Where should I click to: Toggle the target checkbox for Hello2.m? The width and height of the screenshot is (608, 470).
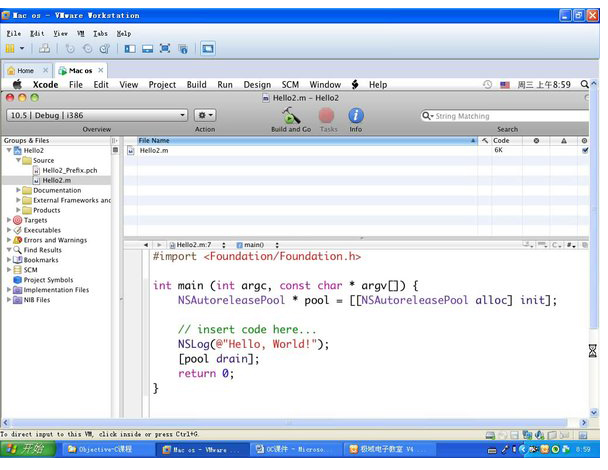(x=585, y=150)
